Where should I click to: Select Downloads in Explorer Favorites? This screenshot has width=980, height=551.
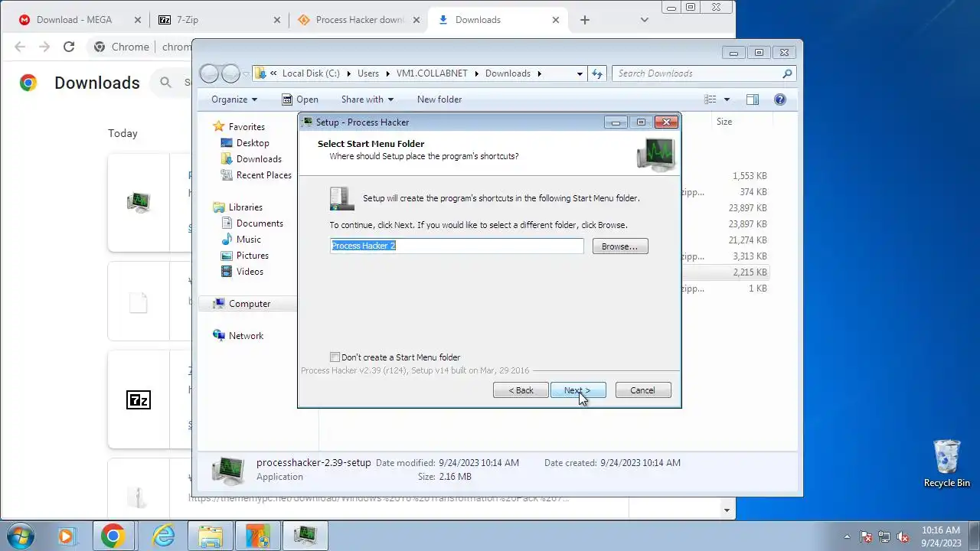pyautogui.click(x=259, y=159)
